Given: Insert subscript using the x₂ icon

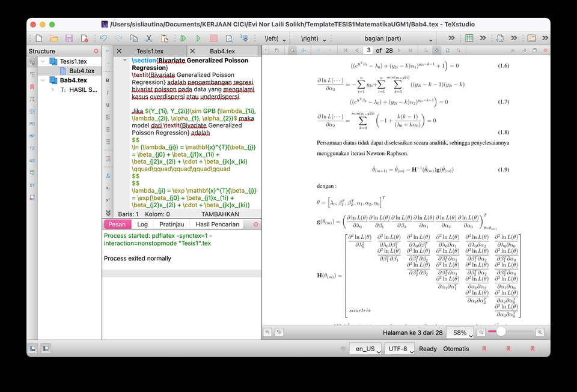Looking at the screenshot, I should (x=108, y=188).
